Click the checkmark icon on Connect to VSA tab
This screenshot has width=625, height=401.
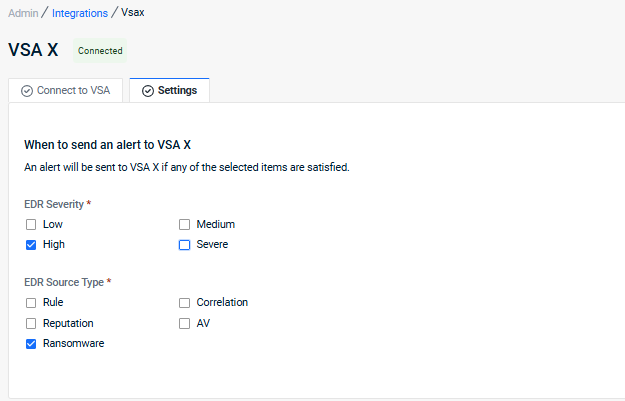pos(27,91)
